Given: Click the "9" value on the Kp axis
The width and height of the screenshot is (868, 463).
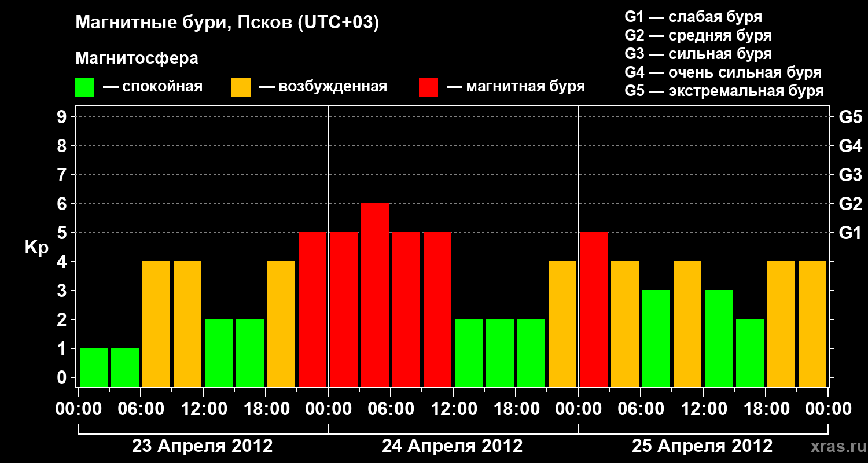Looking at the screenshot, I should point(63,117).
